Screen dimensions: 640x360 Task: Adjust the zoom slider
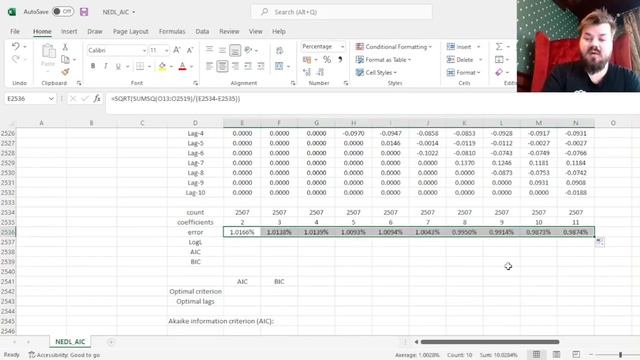click(x=620, y=355)
